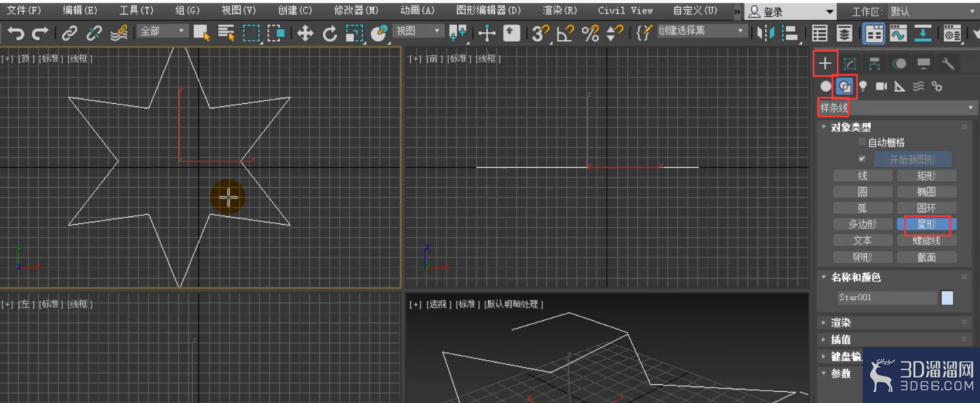
Task: Open the 全部 selection filter dropdown
Action: coord(162,31)
